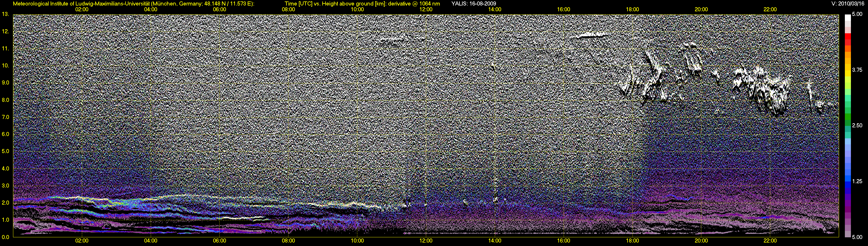
Task: Click the Meteorological Institute of Ludwig-Maximilians-Universität title text
Action: pyautogui.click(x=133, y=3)
